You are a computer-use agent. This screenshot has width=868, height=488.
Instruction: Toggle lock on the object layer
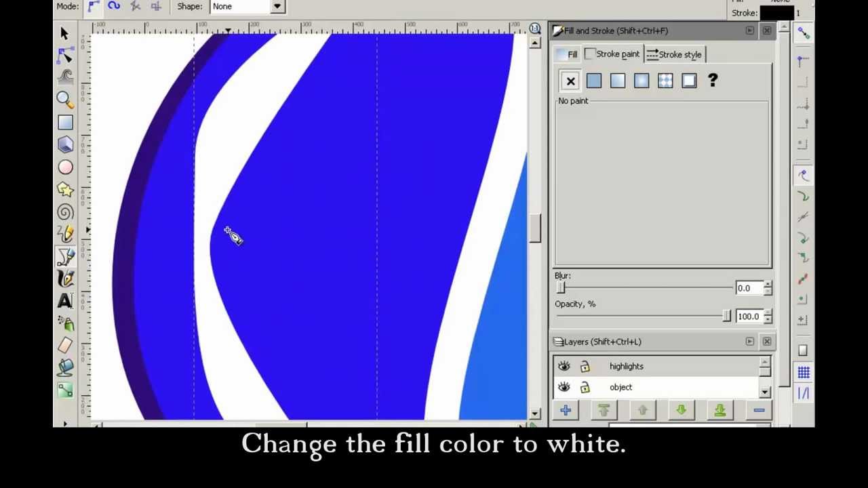pyautogui.click(x=585, y=387)
